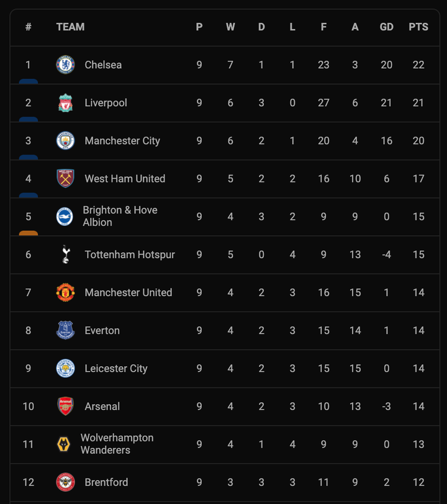This screenshot has width=447, height=504.
Task: Open the Liverpool team name link
Action: click(x=106, y=103)
